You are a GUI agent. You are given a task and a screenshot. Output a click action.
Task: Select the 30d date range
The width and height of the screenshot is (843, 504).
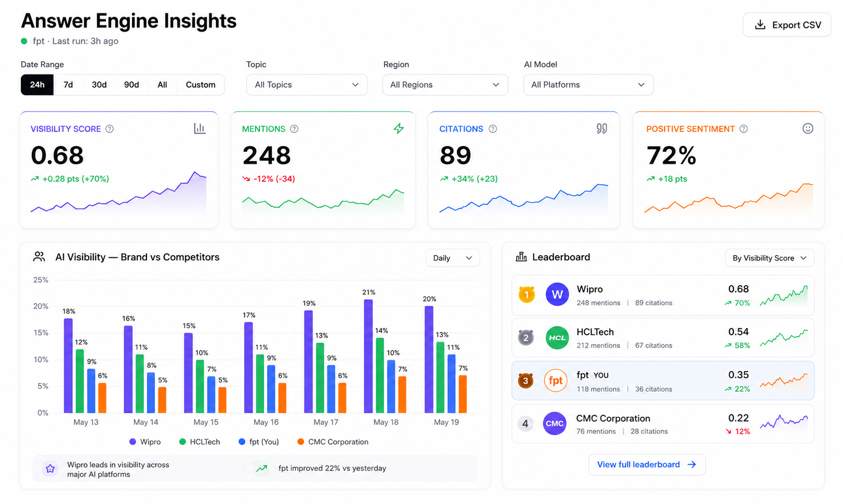click(x=99, y=85)
